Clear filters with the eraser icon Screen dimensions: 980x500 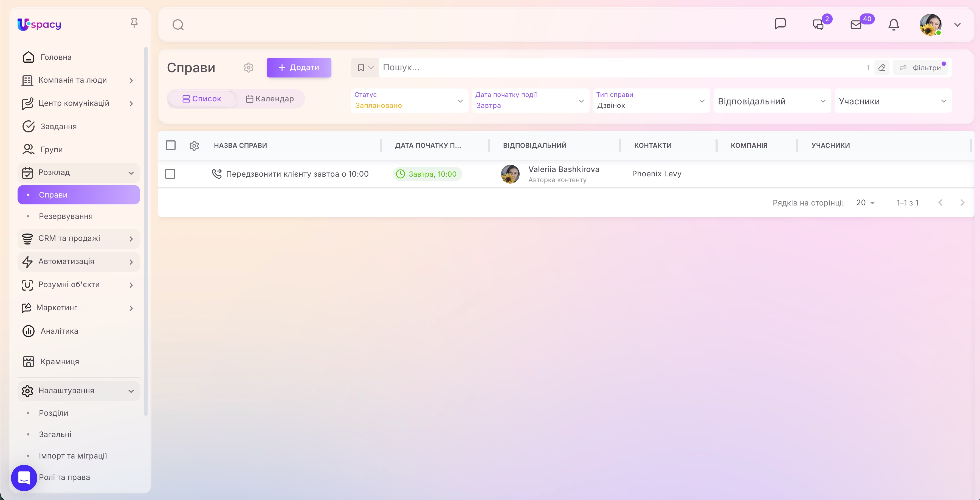pos(882,68)
